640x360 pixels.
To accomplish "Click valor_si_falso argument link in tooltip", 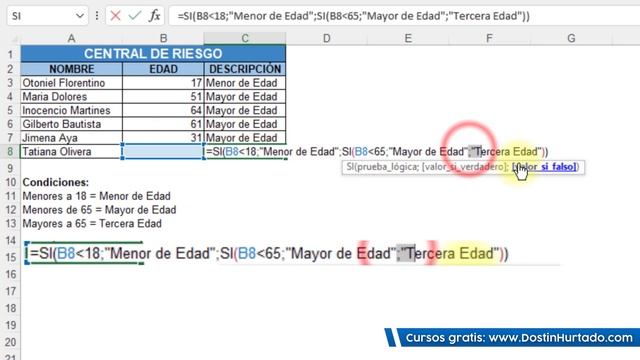I will pyautogui.click(x=544, y=167).
